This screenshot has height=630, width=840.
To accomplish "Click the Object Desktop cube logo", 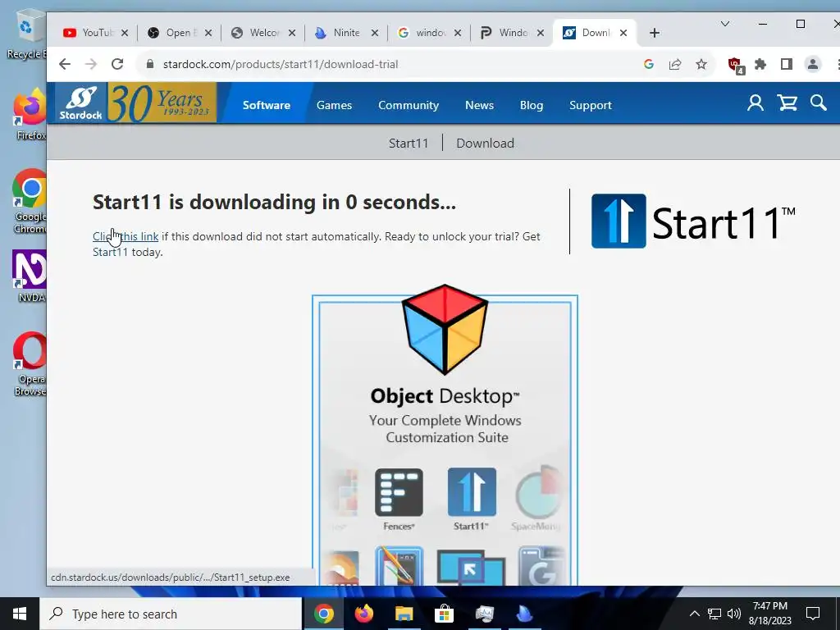I will pyautogui.click(x=445, y=329).
